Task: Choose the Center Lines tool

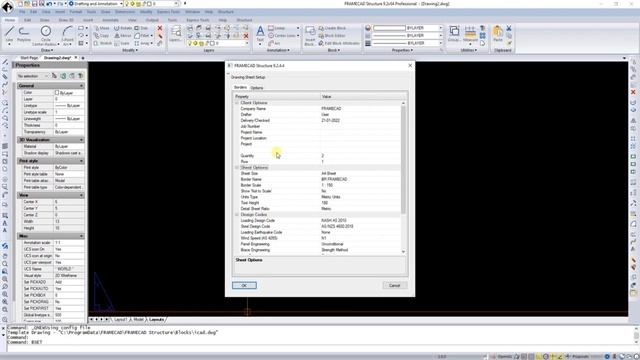Action: (x=282, y=36)
